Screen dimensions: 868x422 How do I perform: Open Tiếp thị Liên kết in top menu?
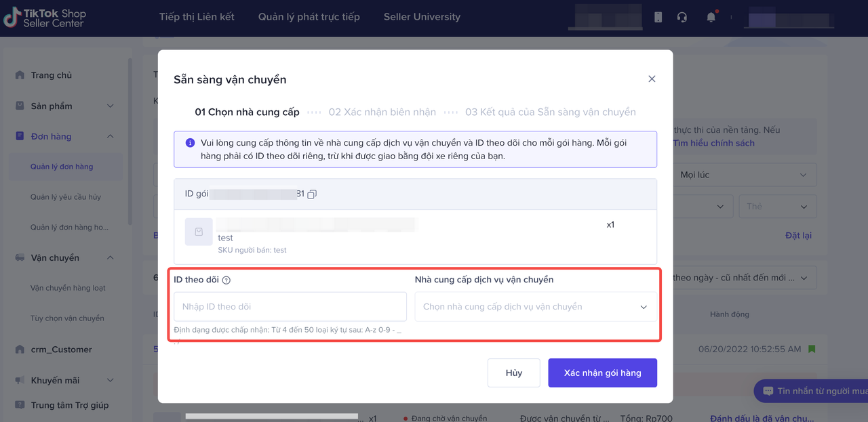(x=197, y=17)
